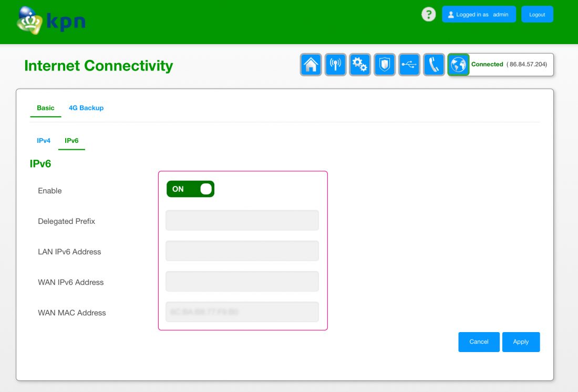This screenshot has width=578, height=392.
Task: Disable the IPv6 Enable toggle
Action: point(190,189)
